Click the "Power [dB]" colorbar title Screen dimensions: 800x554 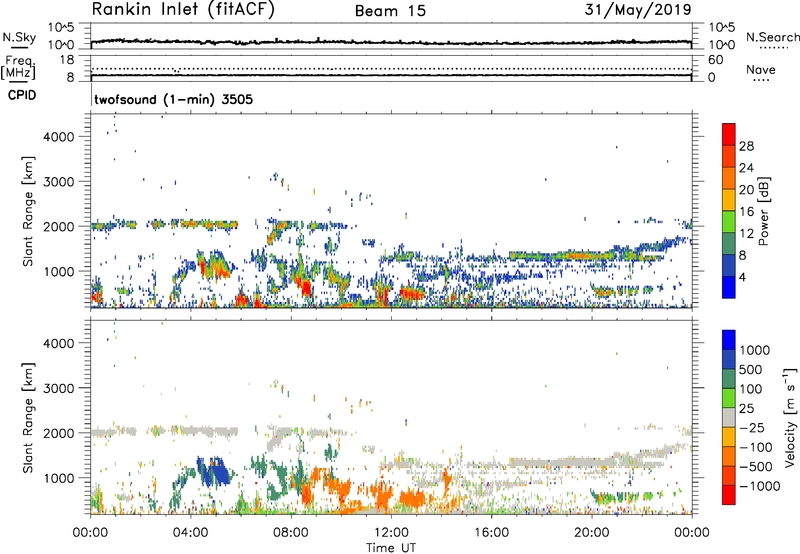[763, 211]
